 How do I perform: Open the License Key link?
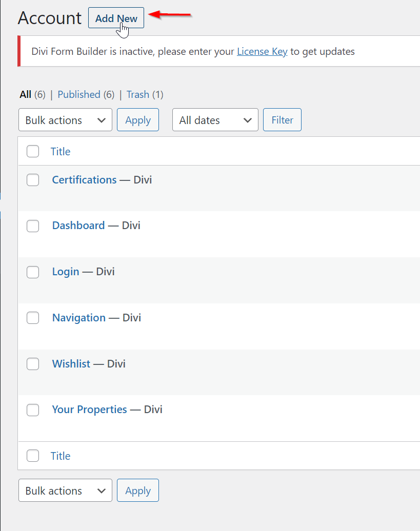coord(262,51)
